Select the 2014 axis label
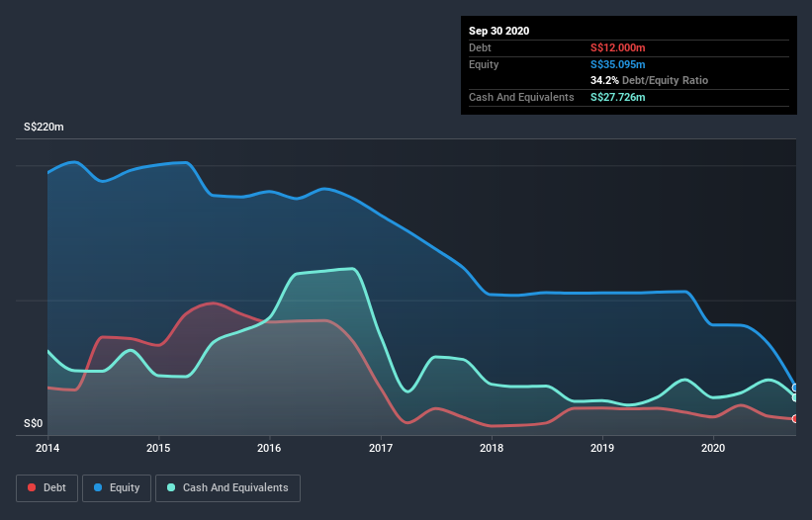Viewport: 812px width, 520px height. (x=47, y=448)
